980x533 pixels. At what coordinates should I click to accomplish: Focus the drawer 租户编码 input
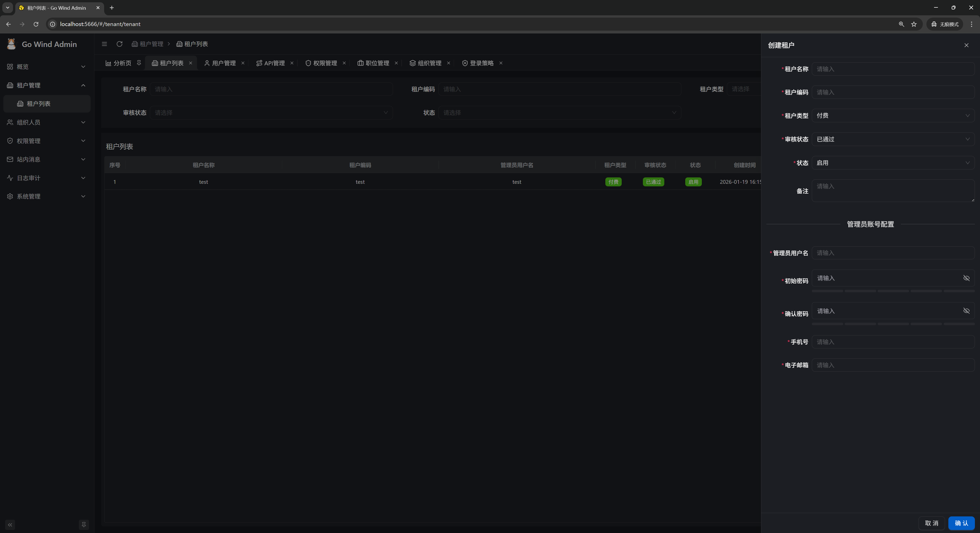pyautogui.click(x=893, y=92)
